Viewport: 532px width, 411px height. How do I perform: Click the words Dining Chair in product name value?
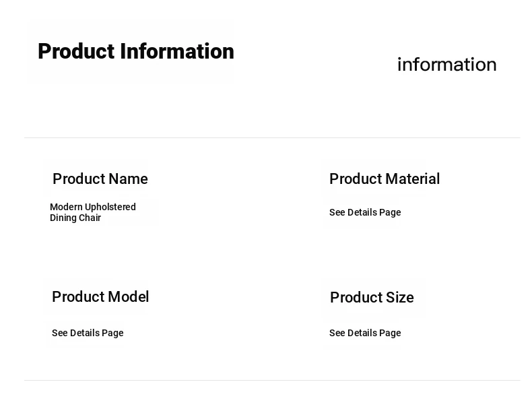coord(75,218)
